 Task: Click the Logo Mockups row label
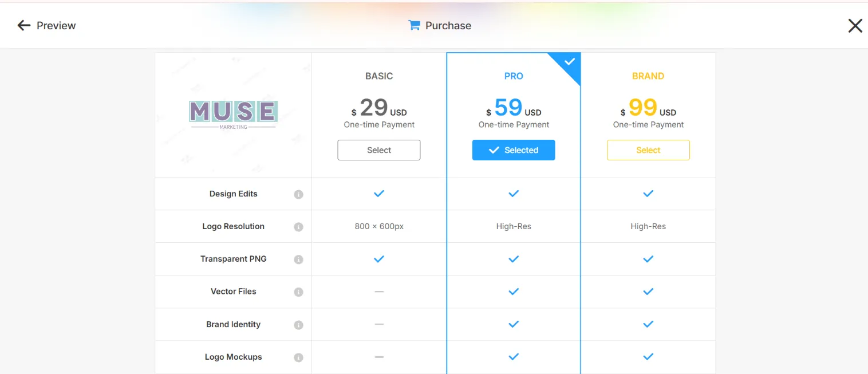(234, 357)
